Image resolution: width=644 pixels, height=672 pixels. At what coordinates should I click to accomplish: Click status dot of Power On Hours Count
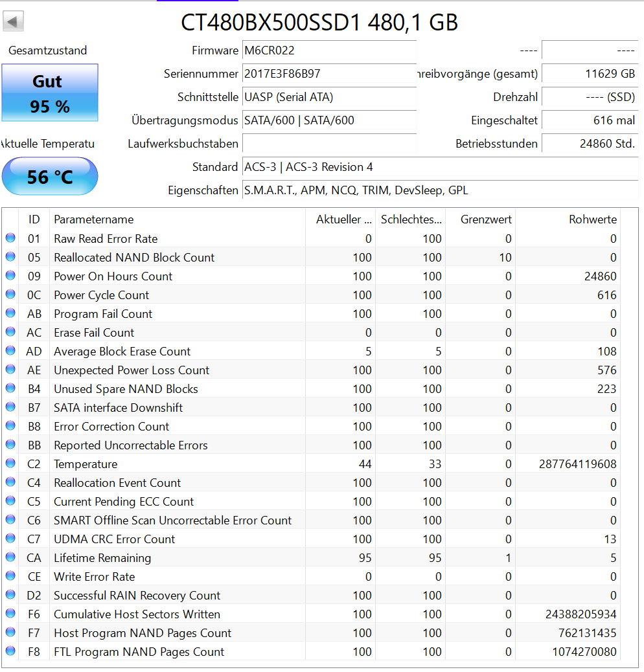[11, 276]
